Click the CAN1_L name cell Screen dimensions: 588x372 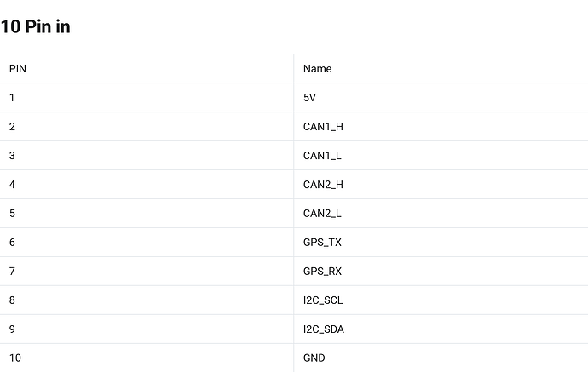coord(322,156)
